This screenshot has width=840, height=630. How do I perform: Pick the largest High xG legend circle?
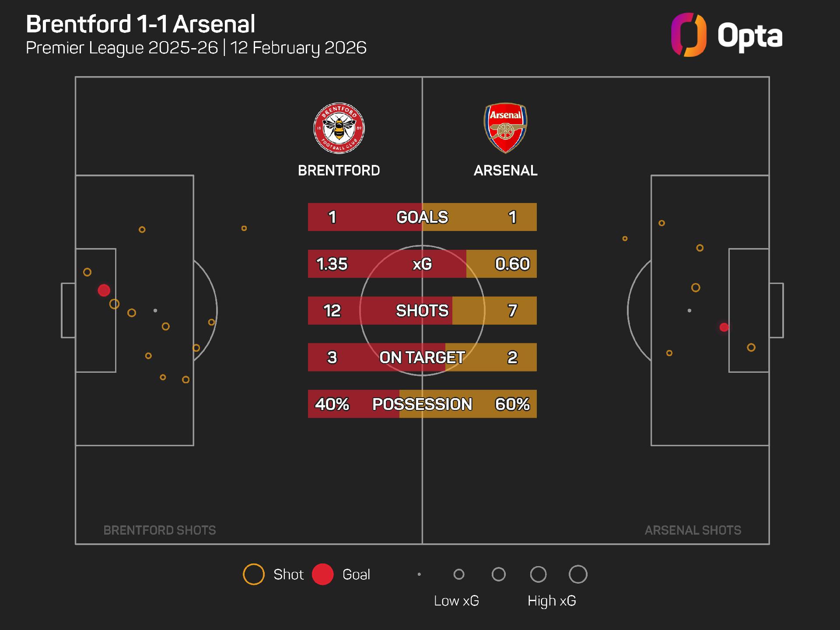578,574
